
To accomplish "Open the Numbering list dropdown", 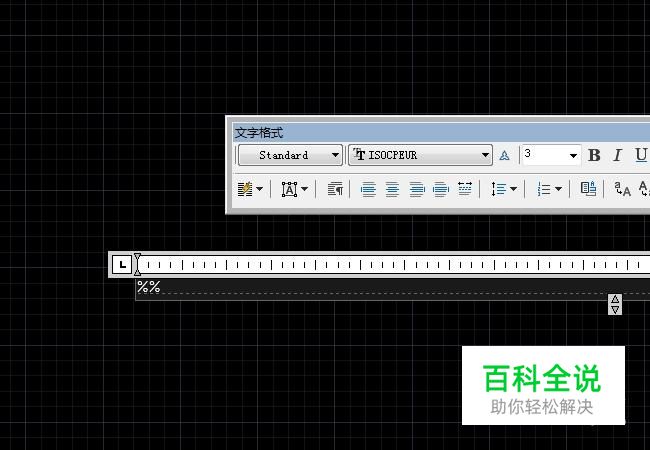I will 549,189.
